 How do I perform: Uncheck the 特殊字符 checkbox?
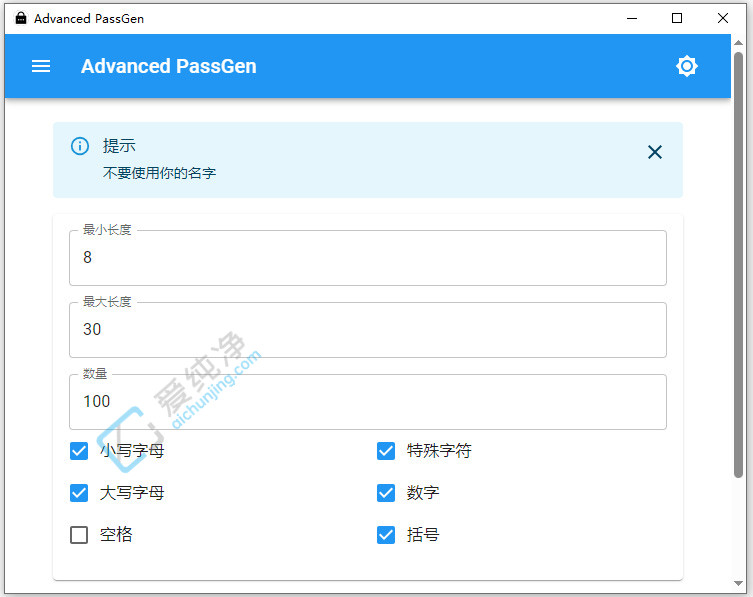(x=386, y=451)
